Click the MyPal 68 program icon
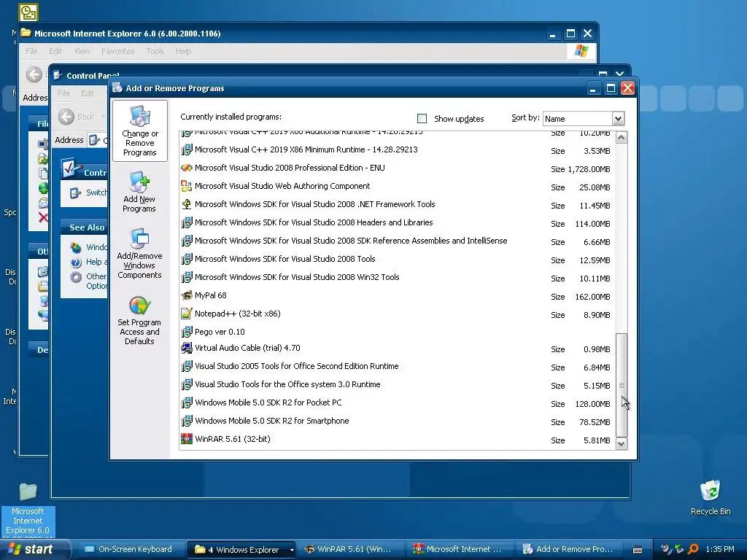The height and width of the screenshot is (560, 747). point(187,296)
